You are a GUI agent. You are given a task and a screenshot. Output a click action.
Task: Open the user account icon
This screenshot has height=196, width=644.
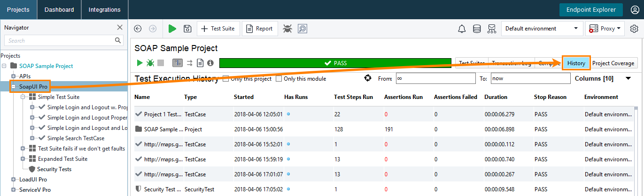[x=635, y=9]
